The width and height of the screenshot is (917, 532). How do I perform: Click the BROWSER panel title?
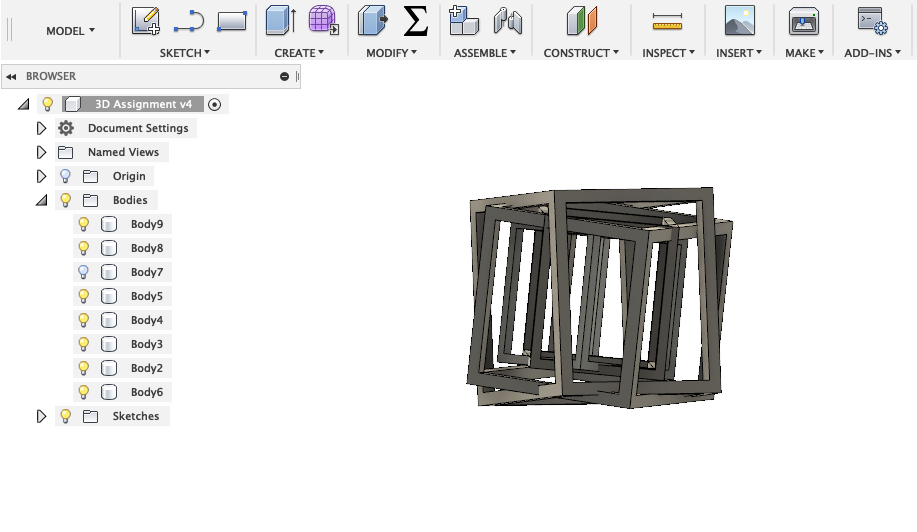click(51, 76)
